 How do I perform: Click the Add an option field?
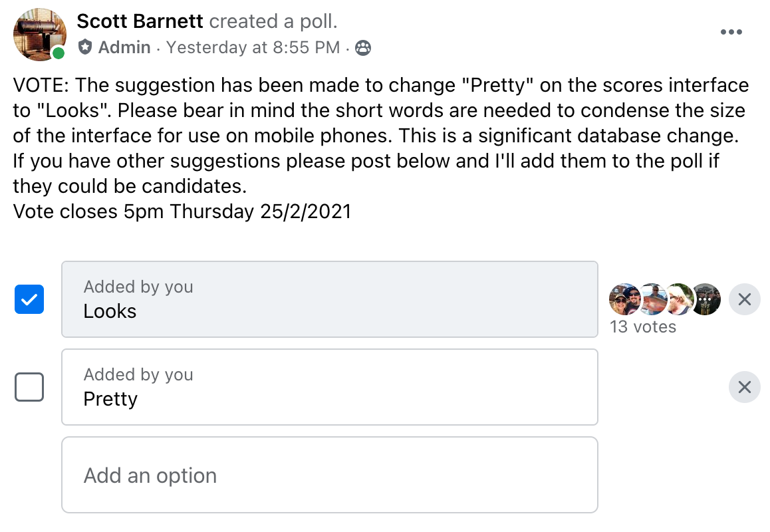pyautogui.click(x=330, y=475)
